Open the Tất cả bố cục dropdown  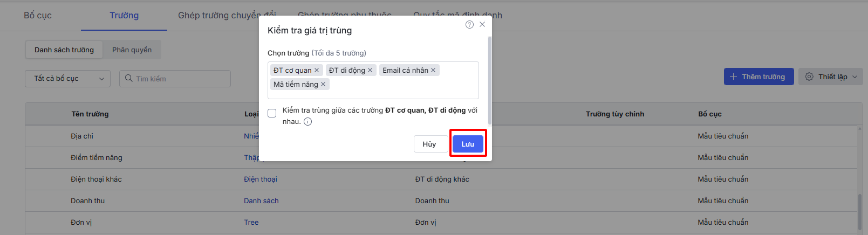point(67,79)
